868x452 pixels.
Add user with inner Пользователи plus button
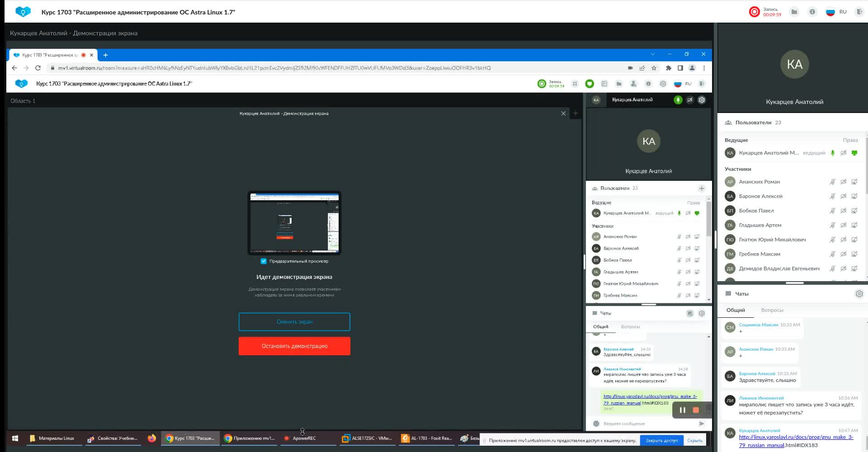tap(702, 188)
